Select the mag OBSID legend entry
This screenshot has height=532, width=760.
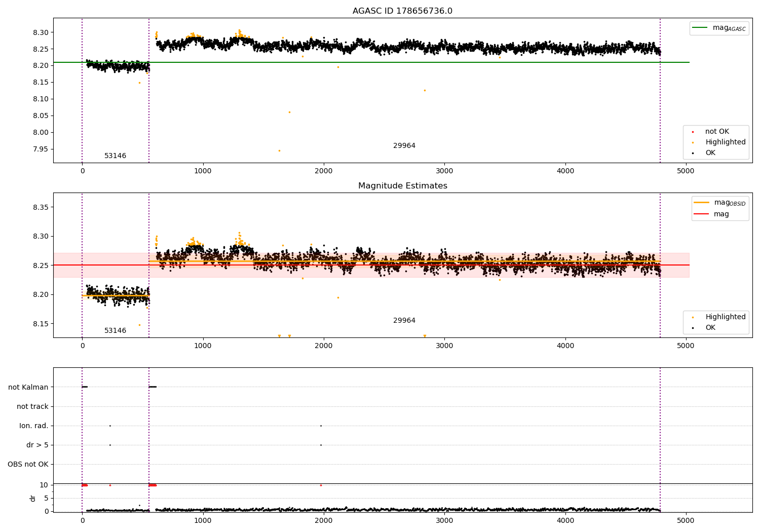pyautogui.click(x=720, y=203)
